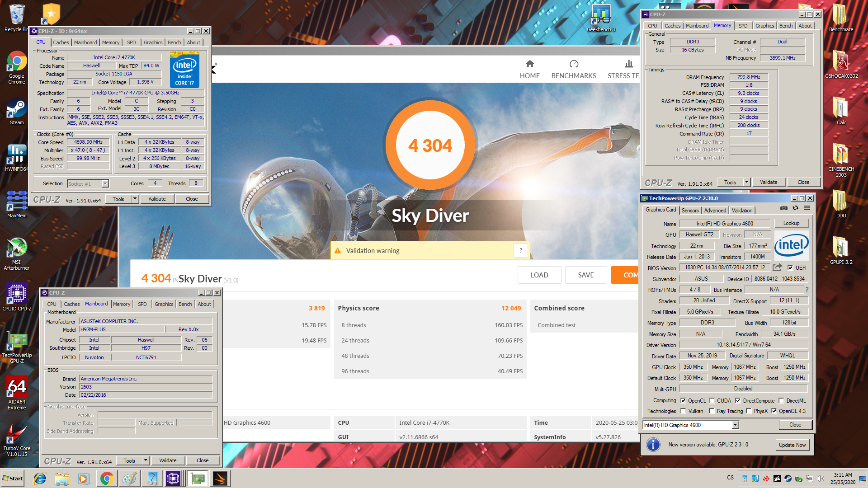Click the Validation warning banner

click(430, 250)
